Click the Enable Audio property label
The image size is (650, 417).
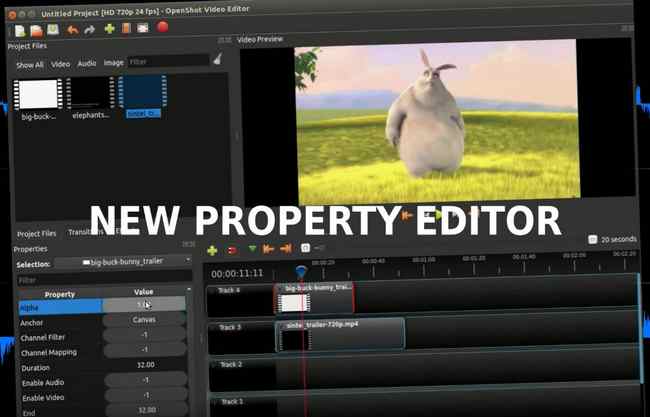pos(43,383)
